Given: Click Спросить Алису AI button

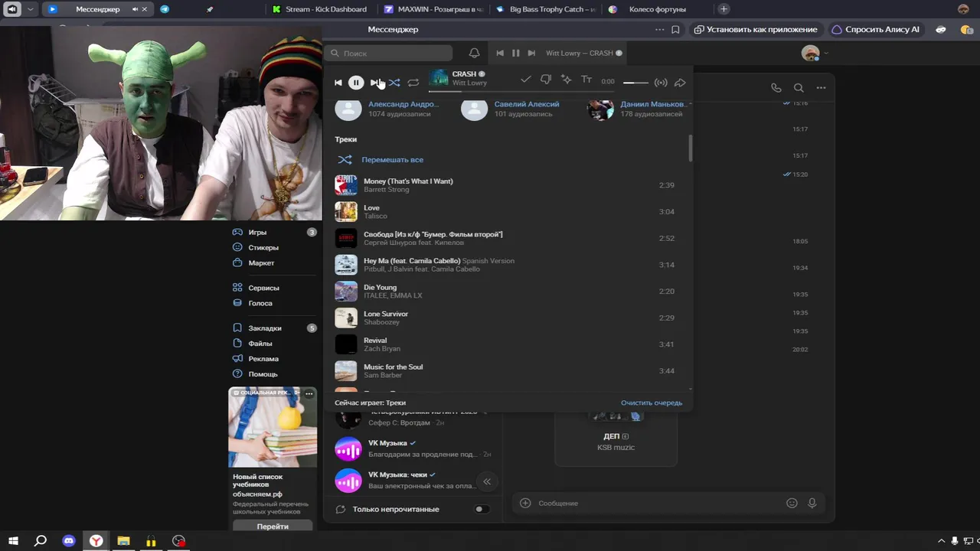Looking at the screenshot, I should pyautogui.click(x=876, y=30).
